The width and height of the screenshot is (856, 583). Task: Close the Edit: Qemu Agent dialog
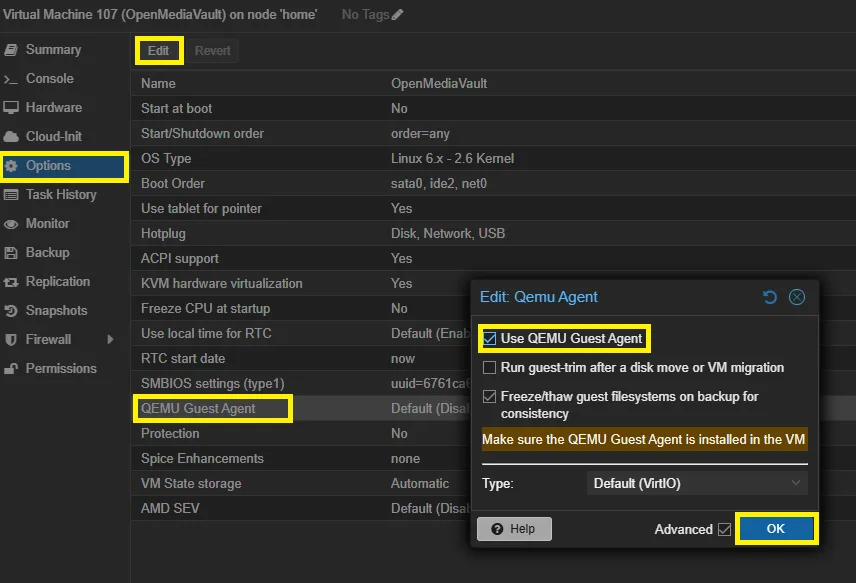[797, 297]
